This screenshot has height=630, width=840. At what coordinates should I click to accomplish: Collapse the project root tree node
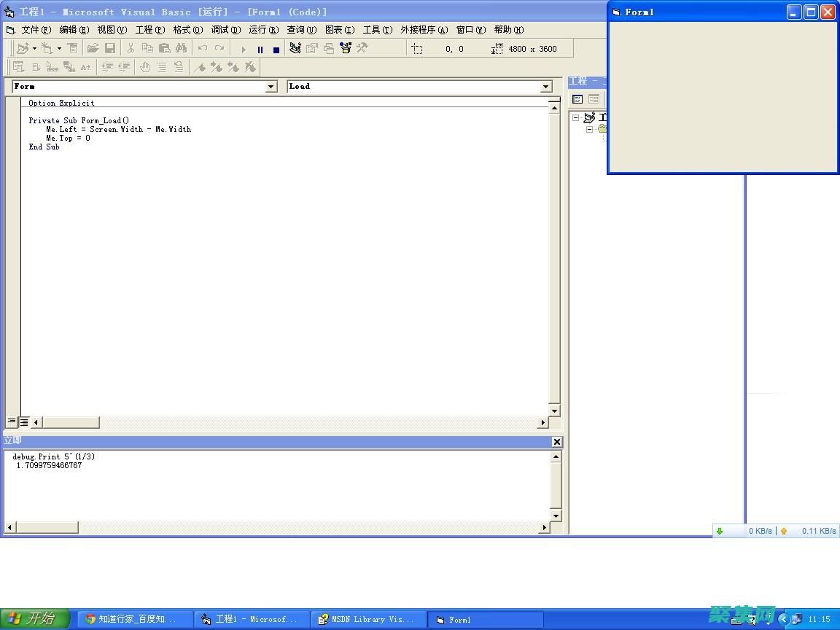click(575, 117)
